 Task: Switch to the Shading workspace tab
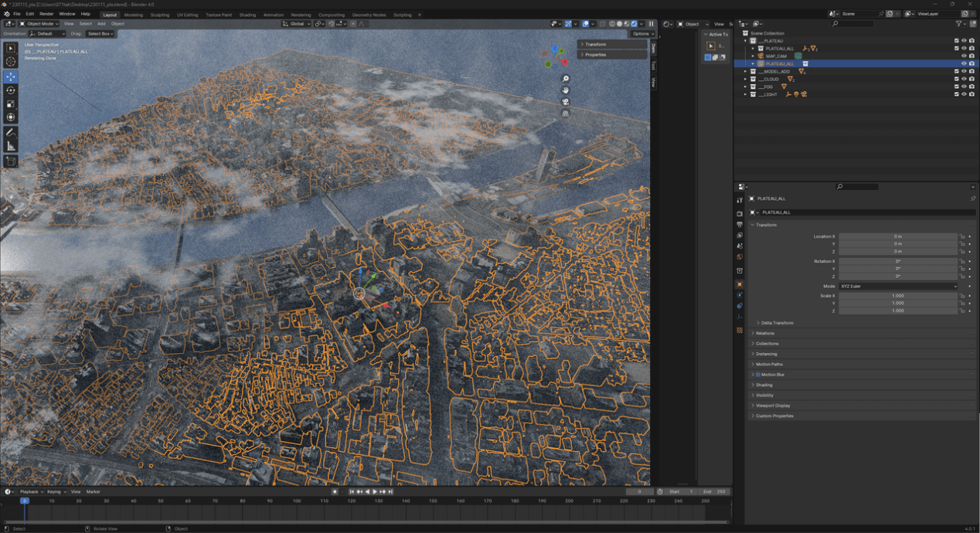click(247, 15)
